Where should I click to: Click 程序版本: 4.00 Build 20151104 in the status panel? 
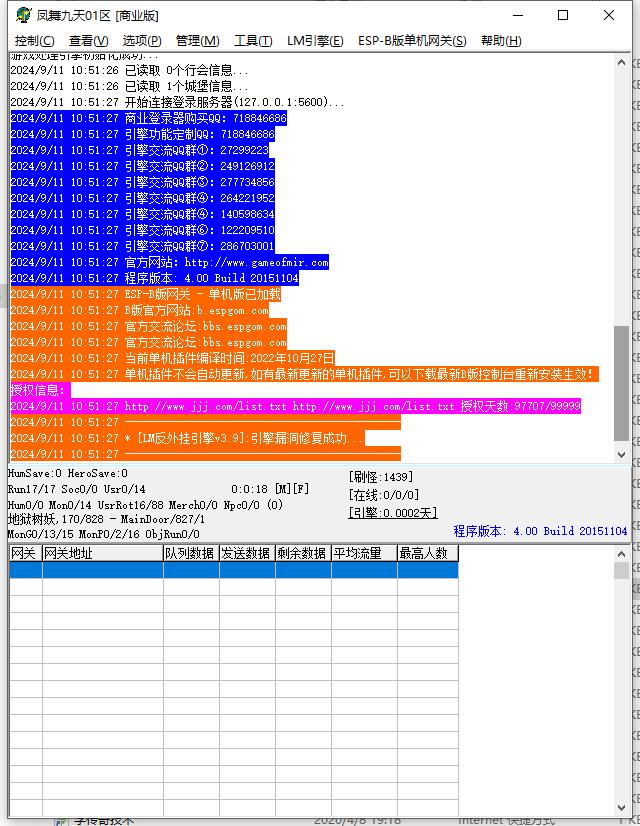click(x=540, y=531)
